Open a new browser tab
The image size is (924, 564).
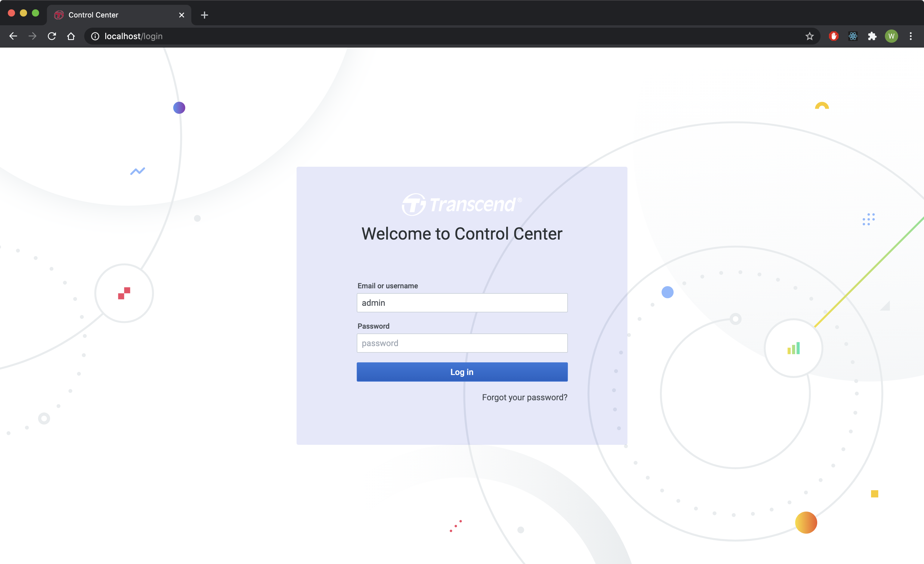204,15
